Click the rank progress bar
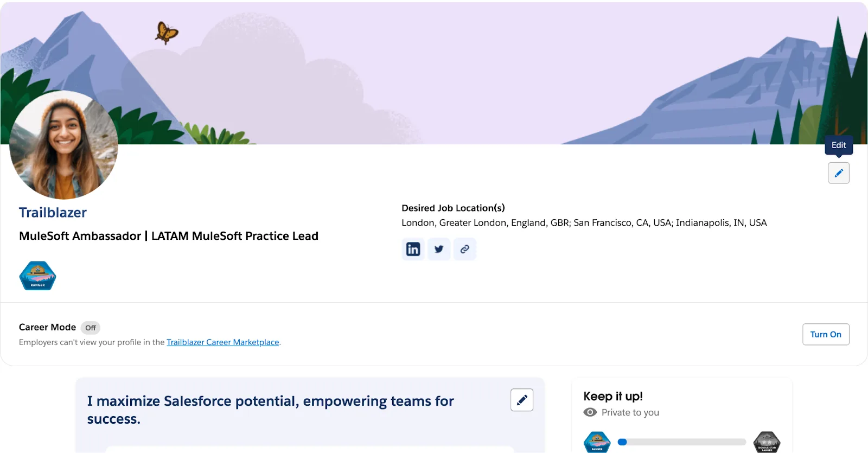The width and height of the screenshot is (868, 453). [x=682, y=442]
